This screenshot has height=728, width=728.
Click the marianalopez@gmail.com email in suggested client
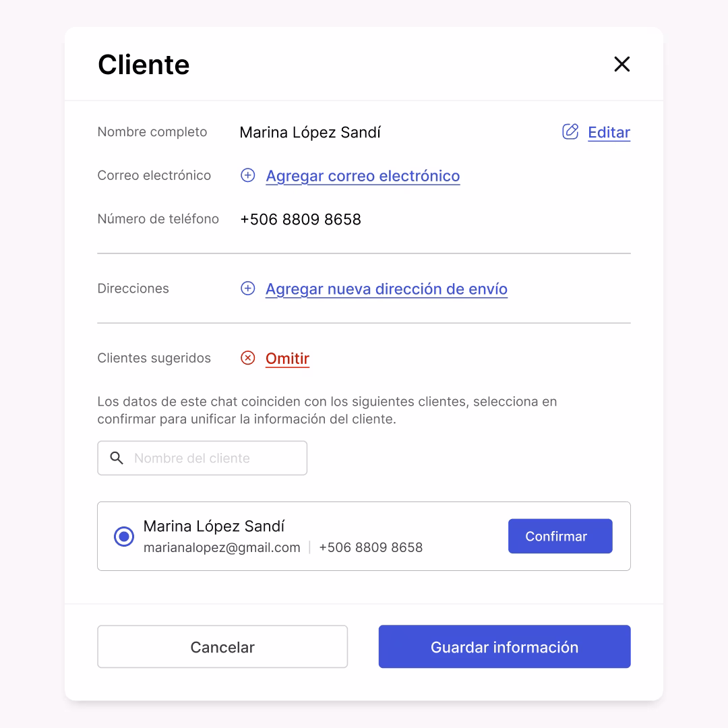(x=222, y=548)
